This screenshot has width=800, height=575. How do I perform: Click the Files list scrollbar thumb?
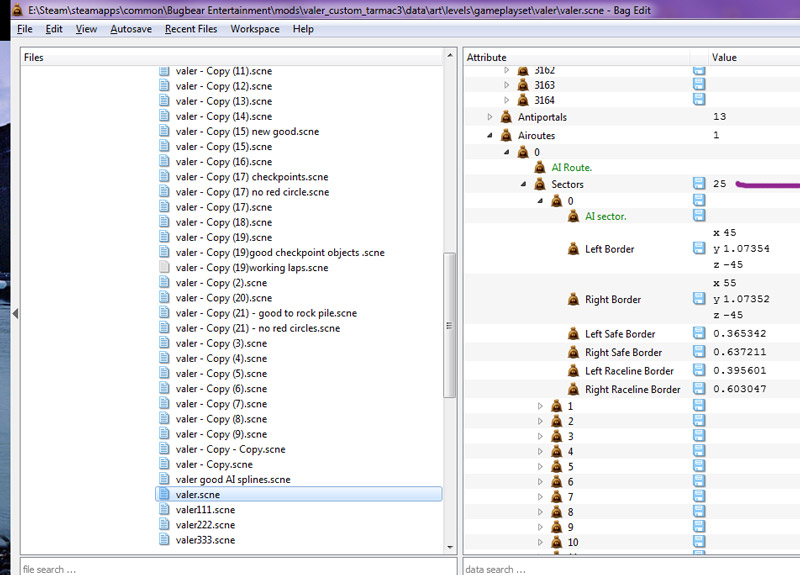[449, 324]
